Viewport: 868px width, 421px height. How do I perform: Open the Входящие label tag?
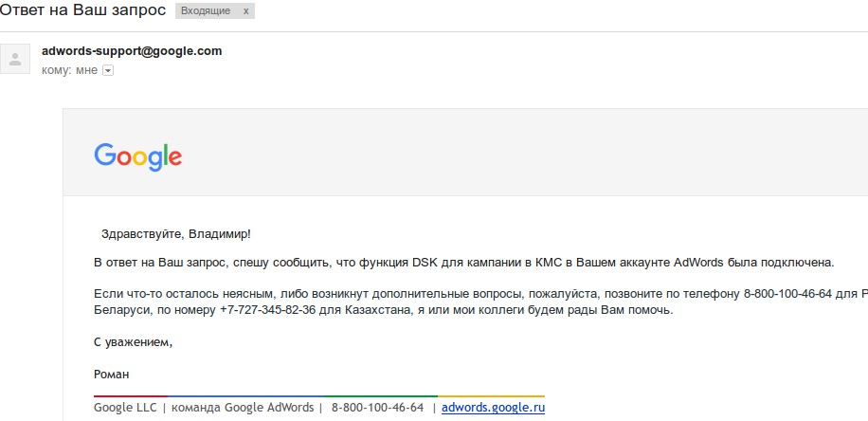click(204, 11)
